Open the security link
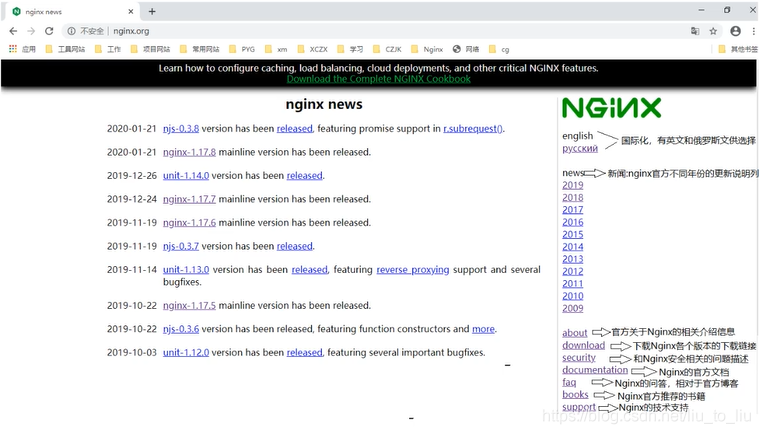 click(579, 357)
